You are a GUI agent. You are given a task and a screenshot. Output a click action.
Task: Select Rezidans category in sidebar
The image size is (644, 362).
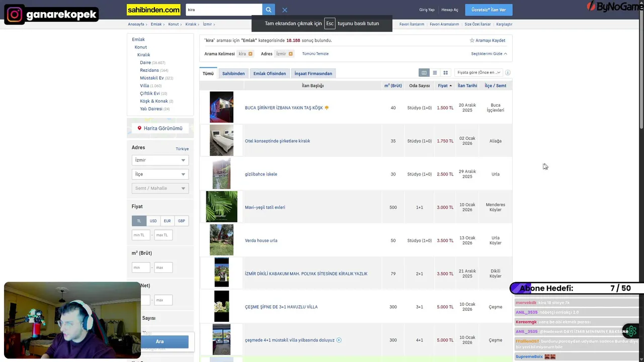click(x=149, y=70)
